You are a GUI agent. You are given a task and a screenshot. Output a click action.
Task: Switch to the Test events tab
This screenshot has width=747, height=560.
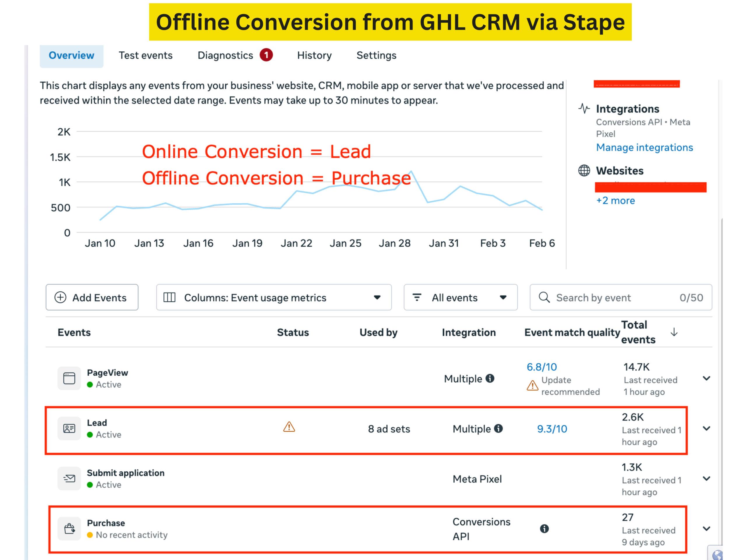point(146,55)
